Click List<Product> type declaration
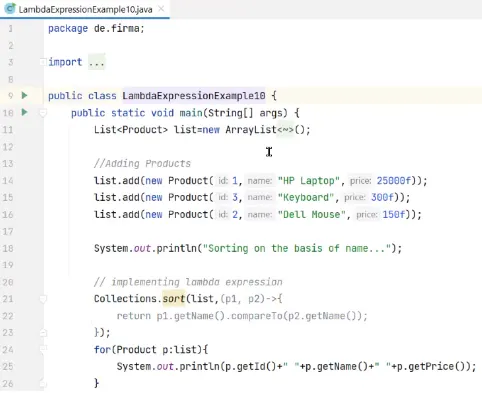Image resolution: width=482 pixels, height=393 pixels. (131, 129)
